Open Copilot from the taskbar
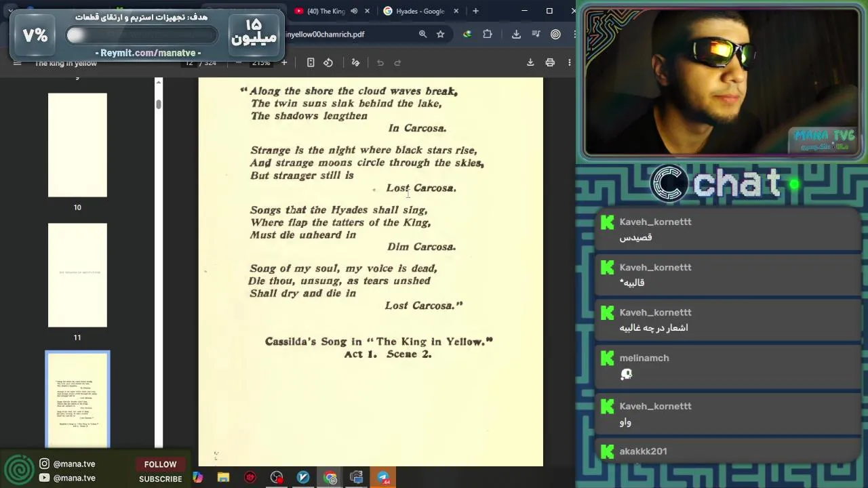The width and height of the screenshot is (868, 488). (197, 478)
